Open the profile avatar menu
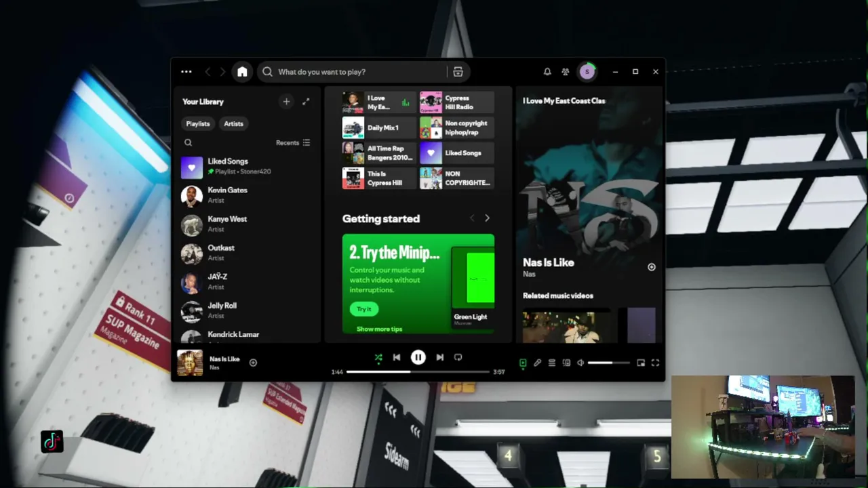 click(x=587, y=72)
